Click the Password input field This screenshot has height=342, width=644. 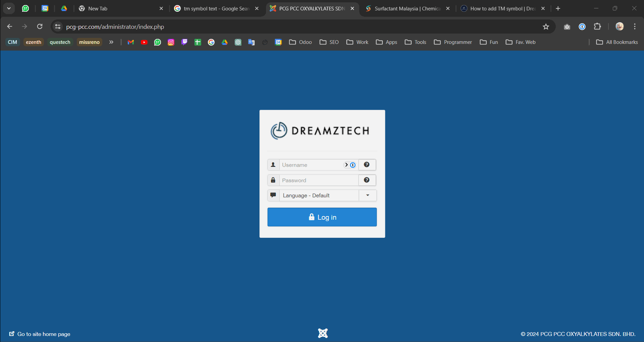point(319,180)
